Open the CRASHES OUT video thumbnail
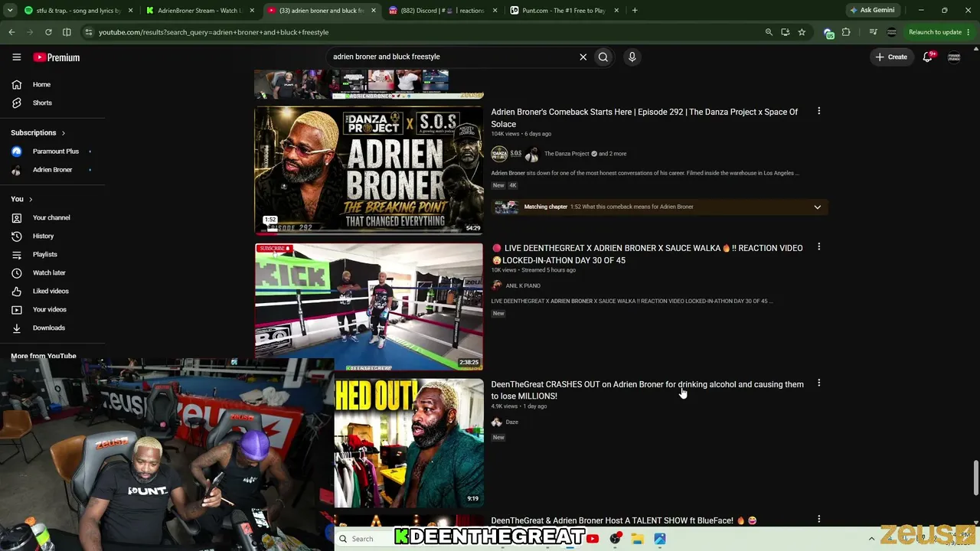Image resolution: width=980 pixels, height=551 pixels. click(x=409, y=442)
